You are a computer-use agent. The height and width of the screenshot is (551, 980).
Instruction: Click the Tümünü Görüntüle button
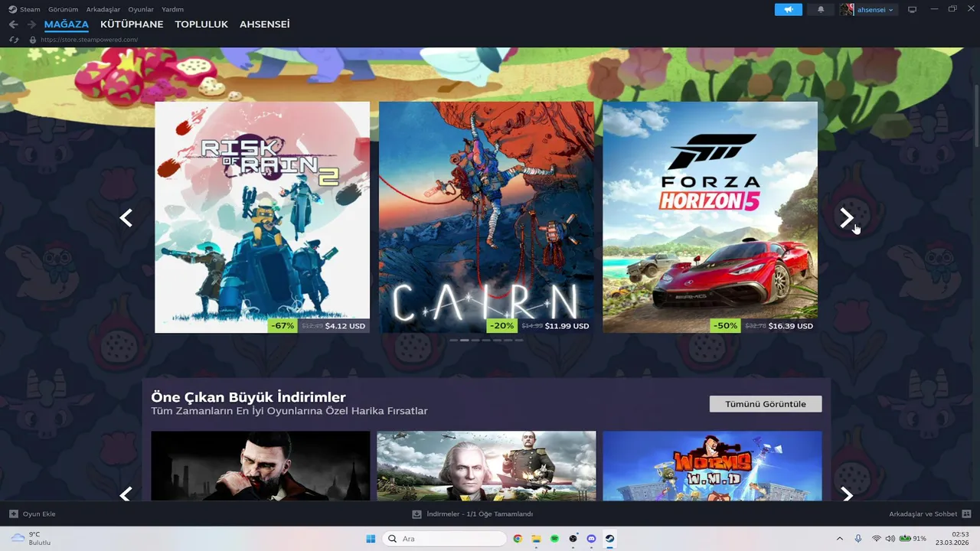coord(766,403)
